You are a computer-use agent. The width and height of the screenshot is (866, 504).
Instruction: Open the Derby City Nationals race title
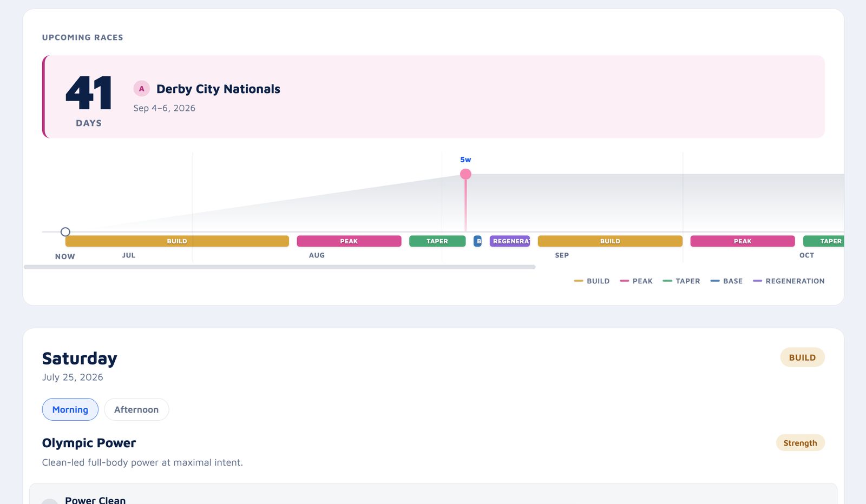(218, 89)
